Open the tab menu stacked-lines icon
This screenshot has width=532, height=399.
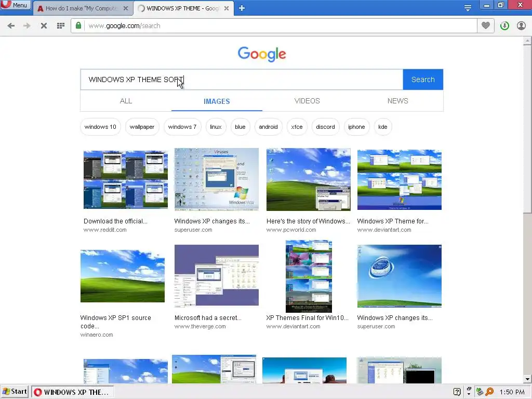(x=468, y=8)
